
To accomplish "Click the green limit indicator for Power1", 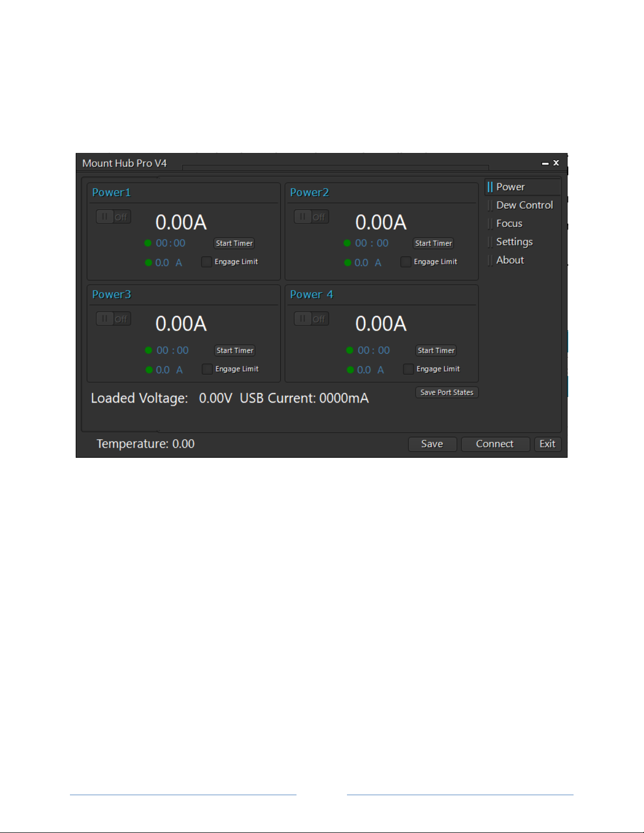I will (149, 263).
